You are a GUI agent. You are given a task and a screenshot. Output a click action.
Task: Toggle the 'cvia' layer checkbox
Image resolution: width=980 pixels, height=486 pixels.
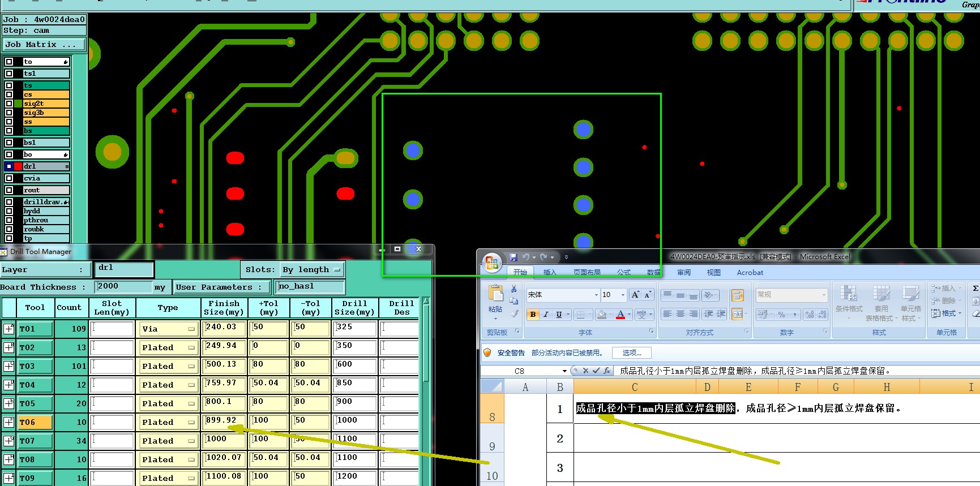click(9, 178)
